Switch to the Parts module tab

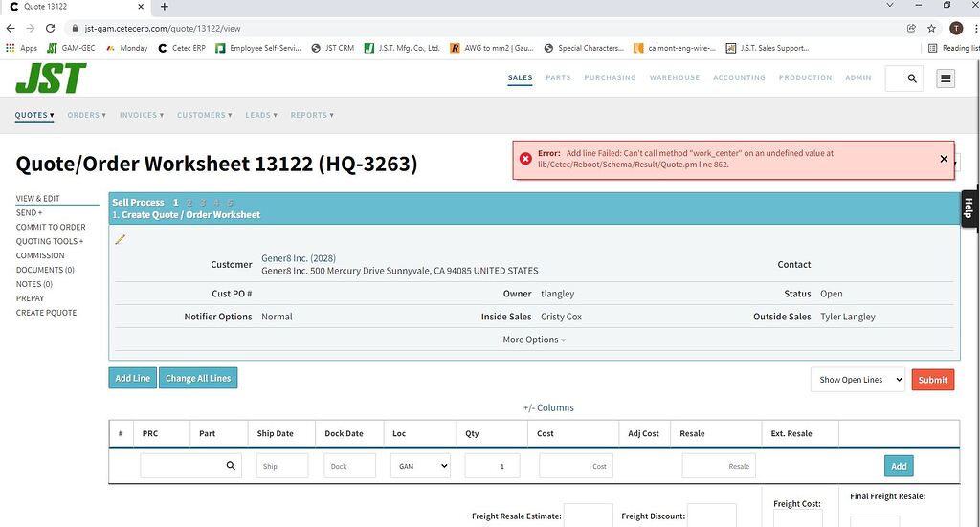[558, 78]
